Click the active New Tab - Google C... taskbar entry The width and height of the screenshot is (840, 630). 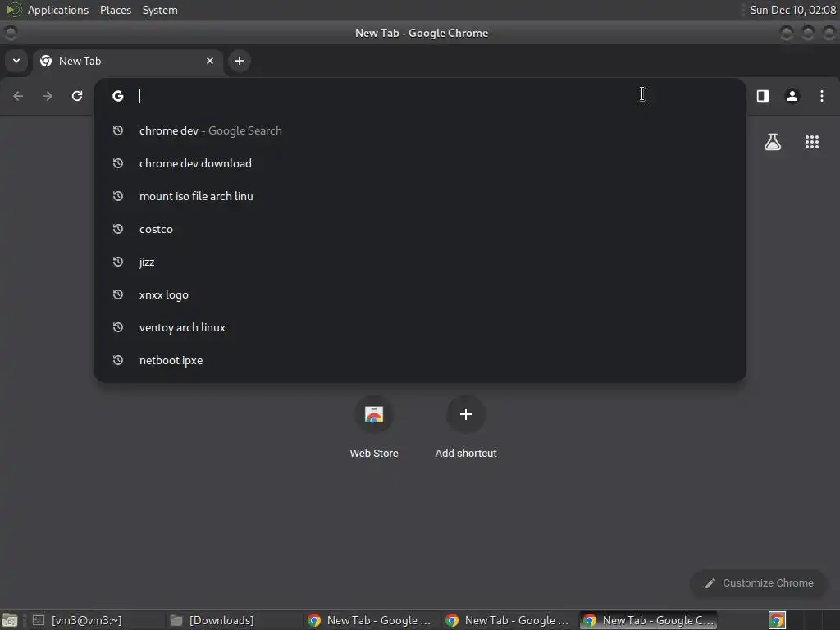click(x=648, y=620)
